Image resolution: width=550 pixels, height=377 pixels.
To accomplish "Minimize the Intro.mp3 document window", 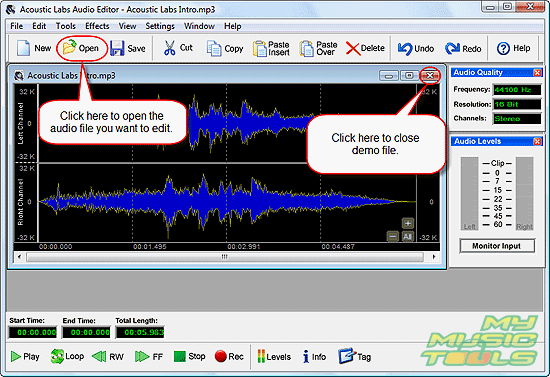I will point(388,75).
